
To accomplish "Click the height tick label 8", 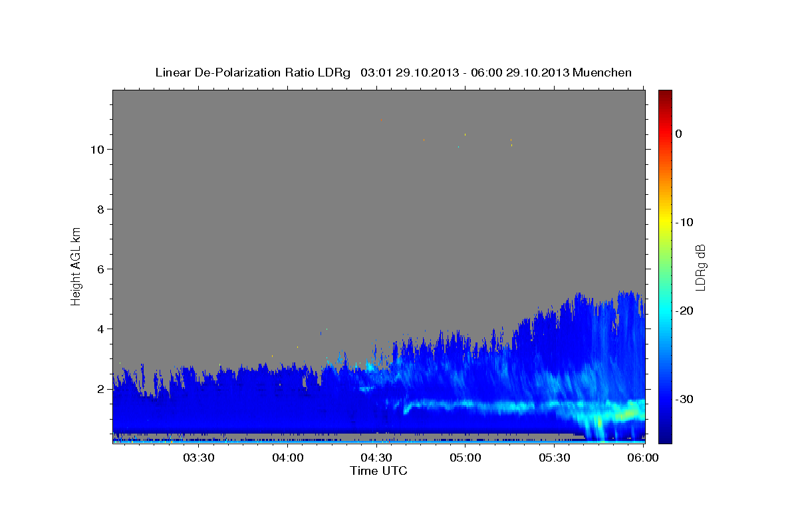I will click(100, 209).
